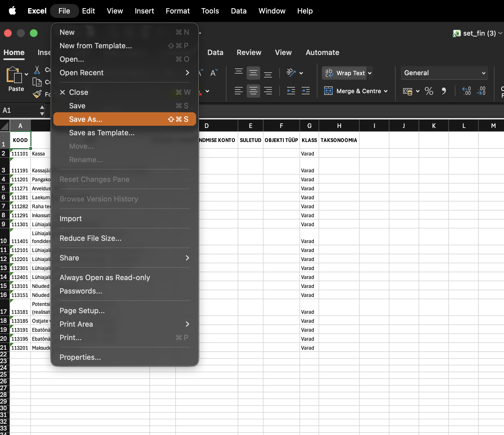Click the Increase Indent icon
Screen dimensions: 504x435
pyautogui.click(x=305, y=91)
